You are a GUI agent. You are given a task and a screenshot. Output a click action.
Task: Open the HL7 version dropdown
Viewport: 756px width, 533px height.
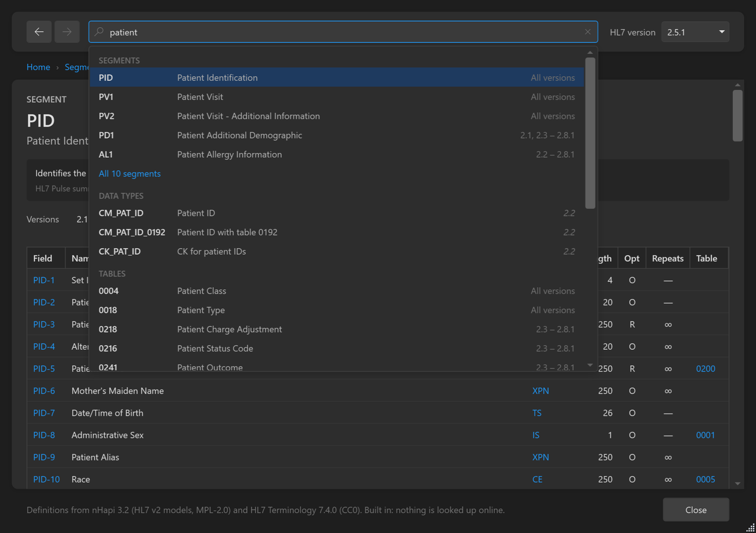pos(695,32)
